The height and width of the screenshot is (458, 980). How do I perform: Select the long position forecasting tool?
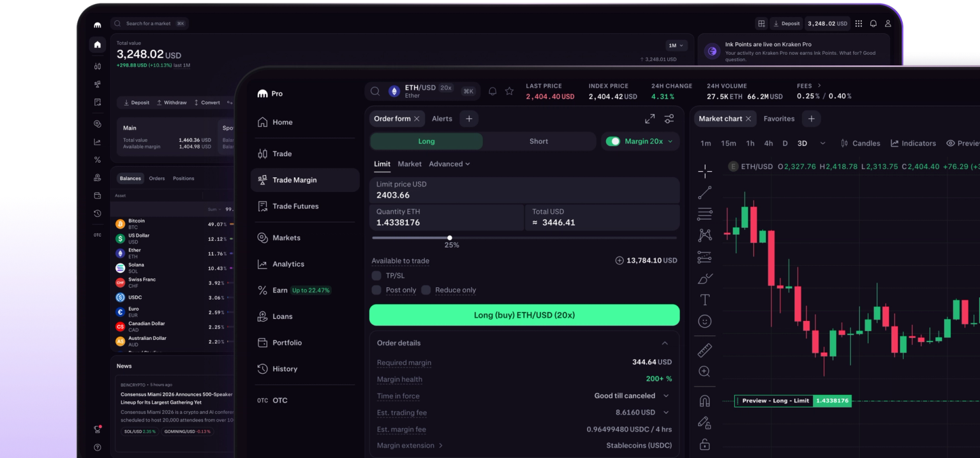705,257
